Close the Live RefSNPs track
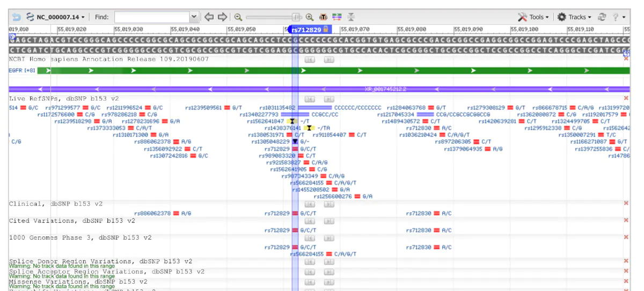 [x=626, y=99]
